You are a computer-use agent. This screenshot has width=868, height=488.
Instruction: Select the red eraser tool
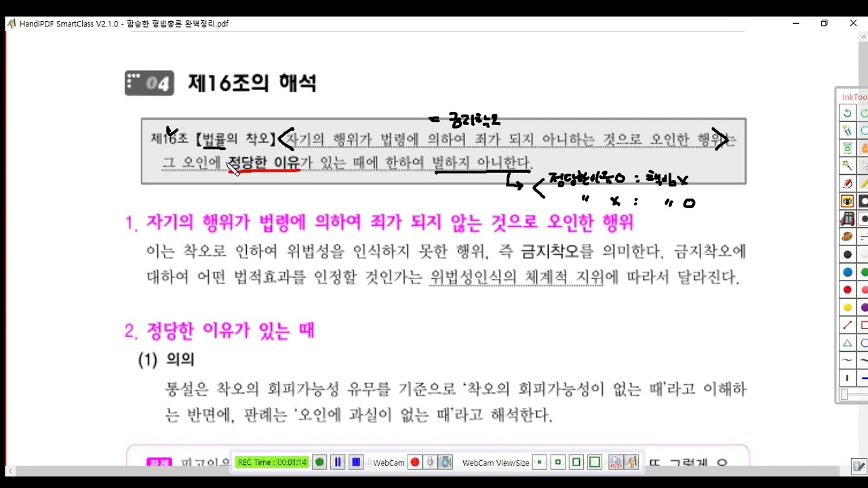847,183
